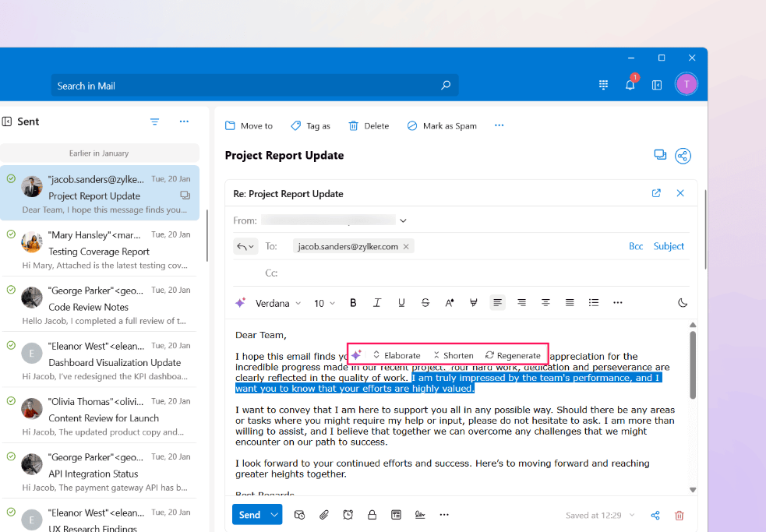Attach a file using the paperclip icon
Screen dimensions: 766x532
pyautogui.click(x=323, y=515)
